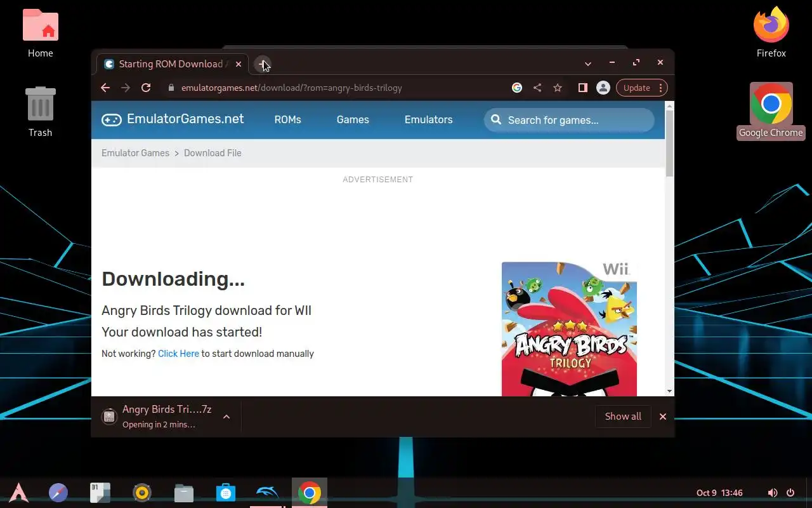This screenshot has width=812, height=508.
Task: View site info via padlock icon
Action: click(171, 88)
